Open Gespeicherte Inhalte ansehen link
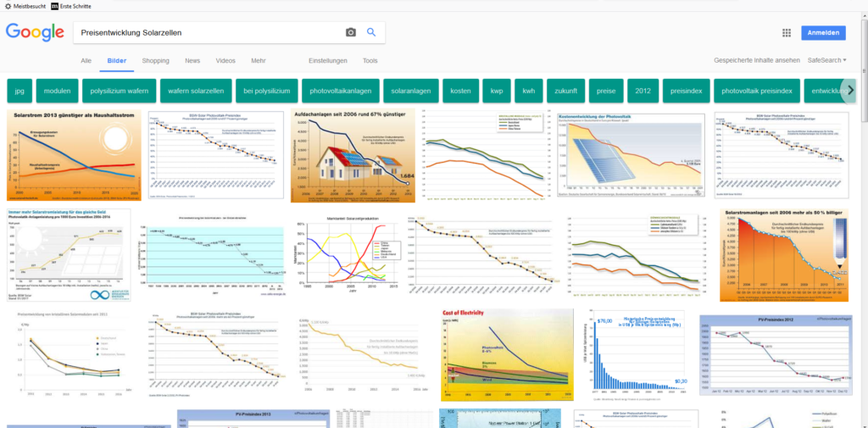Screen dimensions: 868x428 757,60
